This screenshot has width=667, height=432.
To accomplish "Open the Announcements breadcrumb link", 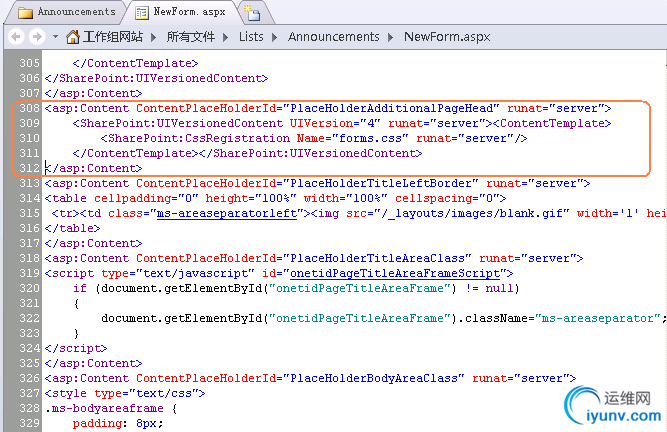I will [334, 37].
